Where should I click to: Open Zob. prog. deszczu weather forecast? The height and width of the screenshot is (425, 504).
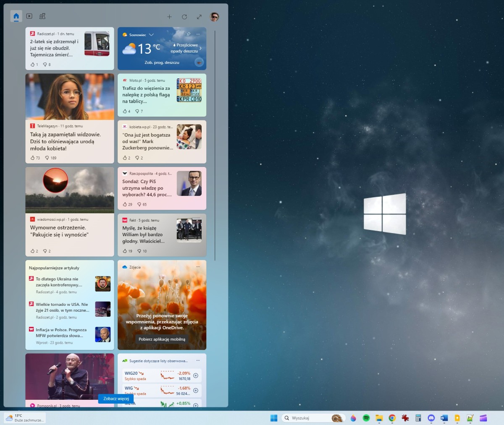point(162,62)
